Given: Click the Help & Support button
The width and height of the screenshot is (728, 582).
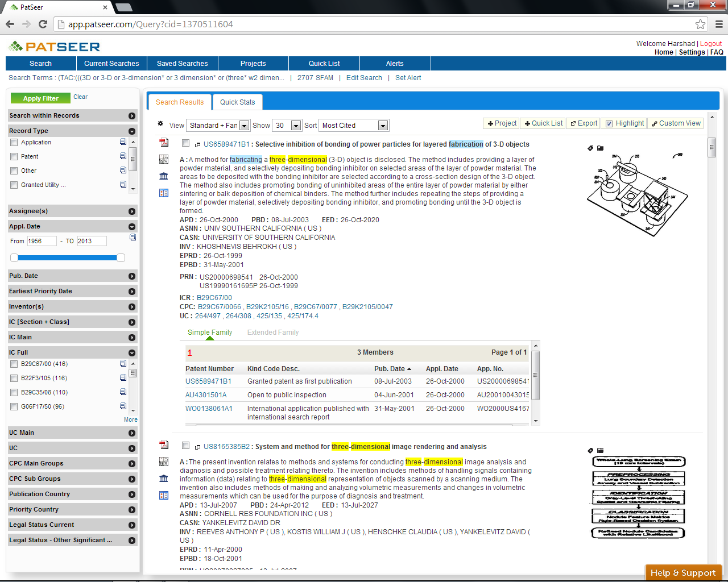Looking at the screenshot, I should tap(683, 572).
